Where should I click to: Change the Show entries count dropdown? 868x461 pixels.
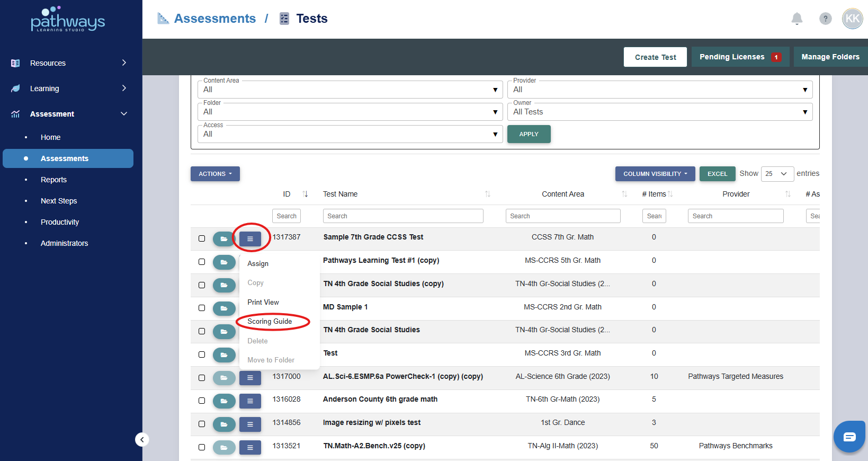point(777,174)
